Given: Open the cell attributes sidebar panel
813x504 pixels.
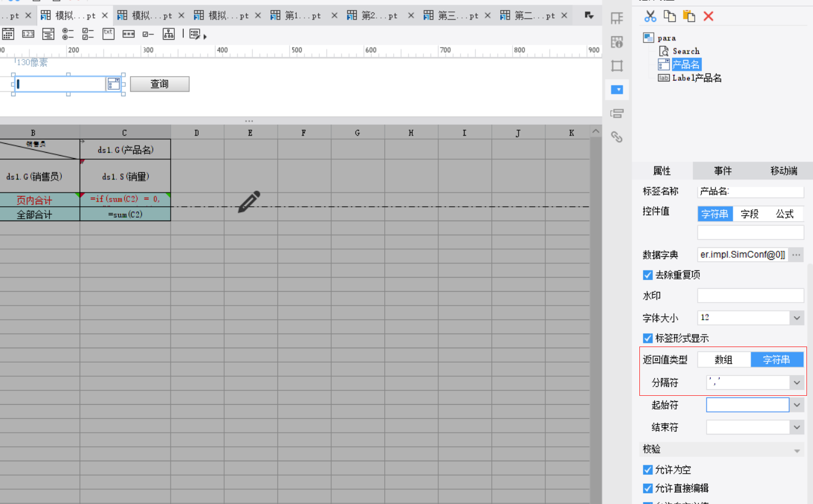Looking at the screenshot, I should click(x=617, y=42).
